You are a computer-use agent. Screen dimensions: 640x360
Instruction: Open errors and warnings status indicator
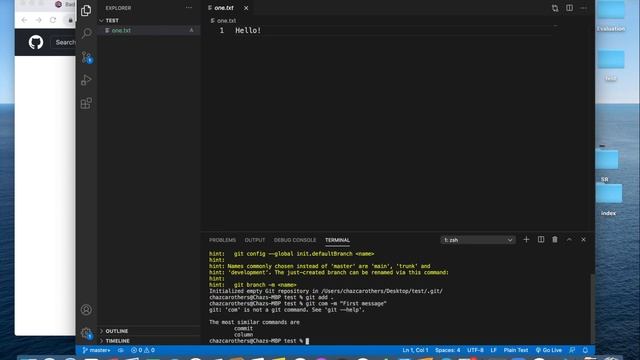coord(142,350)
